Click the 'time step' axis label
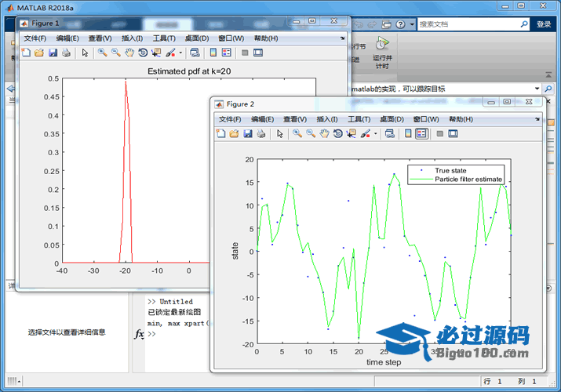 pyautogui.click(x=384, y=362)
